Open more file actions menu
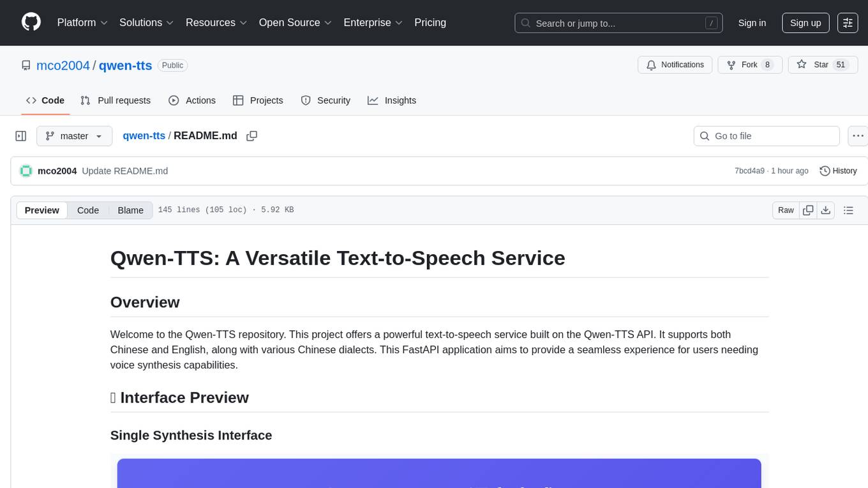This screenshot has width=868, height=488. point(858,136)
